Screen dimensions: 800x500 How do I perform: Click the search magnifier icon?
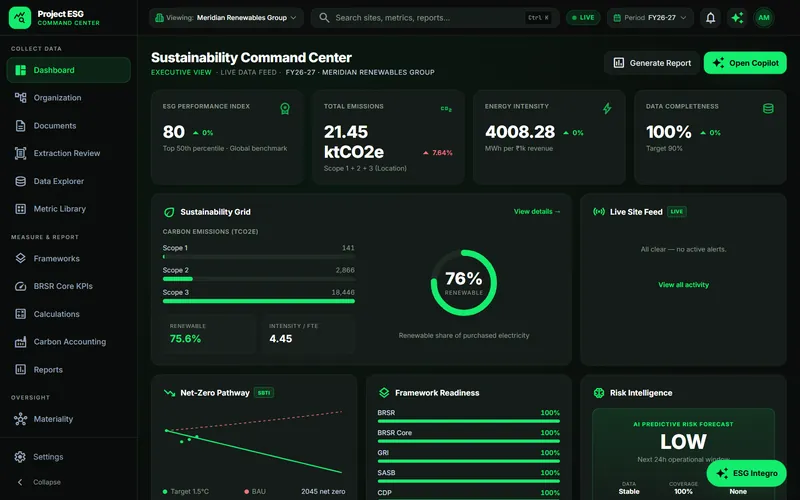[324, 17]
